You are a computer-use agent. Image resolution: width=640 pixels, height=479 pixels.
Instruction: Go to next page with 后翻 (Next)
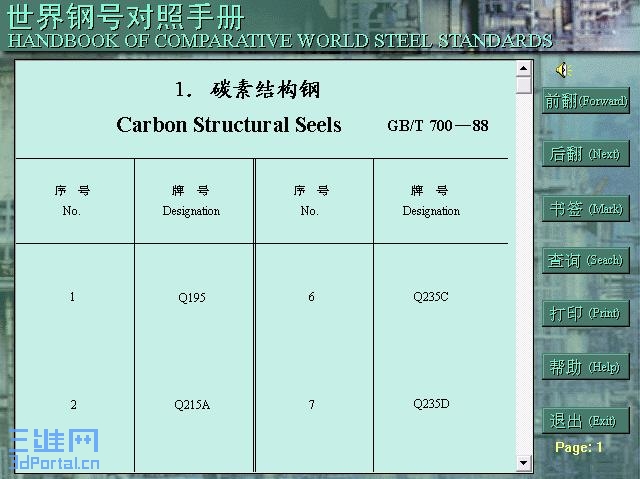(x=586, y=154)
